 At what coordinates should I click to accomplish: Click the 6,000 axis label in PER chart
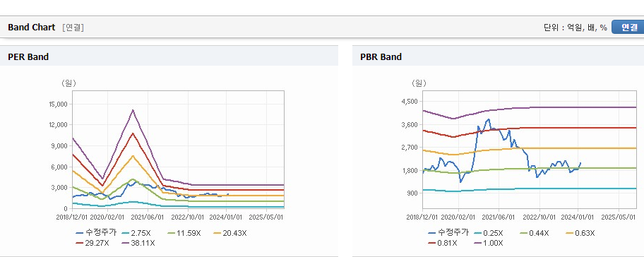click(59, 167)
